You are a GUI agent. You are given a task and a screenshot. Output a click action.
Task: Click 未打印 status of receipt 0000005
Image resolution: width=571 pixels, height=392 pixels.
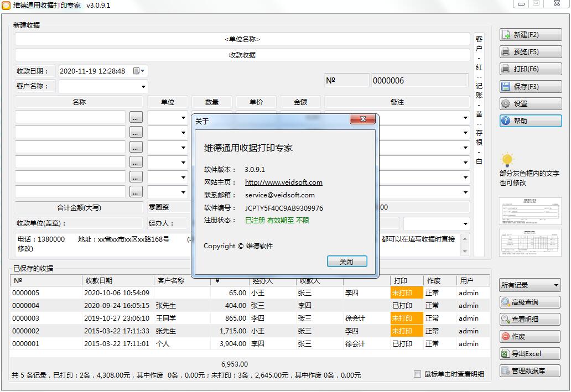pos(407,292)
